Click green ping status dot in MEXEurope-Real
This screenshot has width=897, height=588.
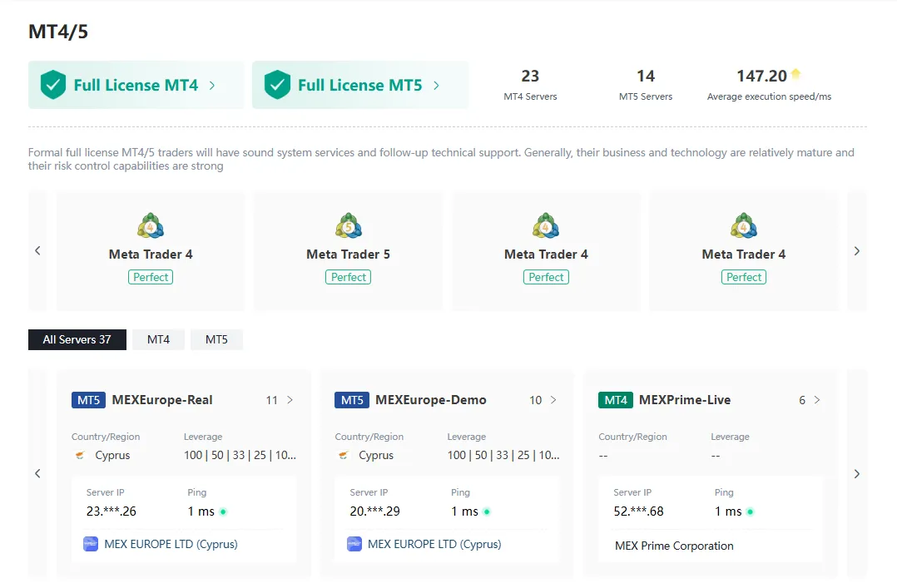[x=223, y=512]
